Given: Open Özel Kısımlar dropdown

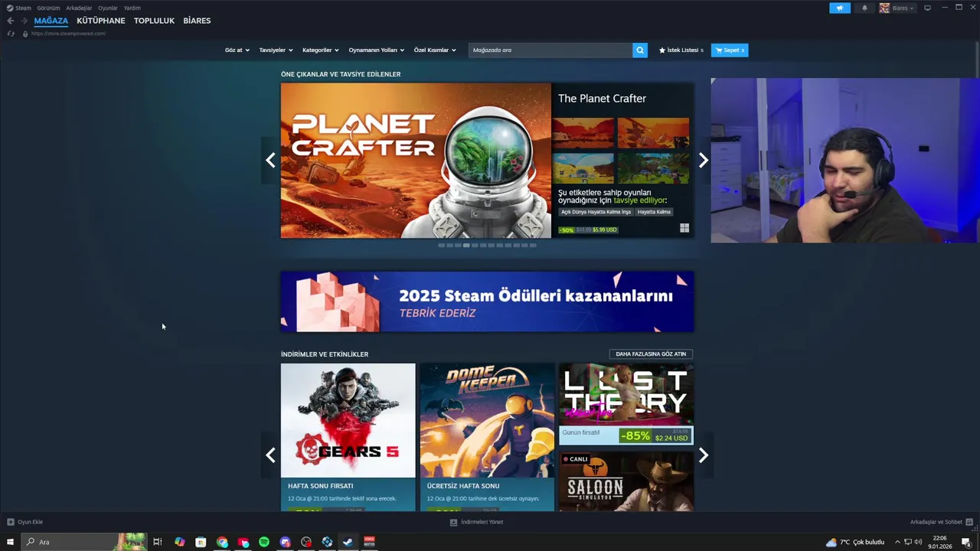Looking at the screenshot, I should pos(435,50).
